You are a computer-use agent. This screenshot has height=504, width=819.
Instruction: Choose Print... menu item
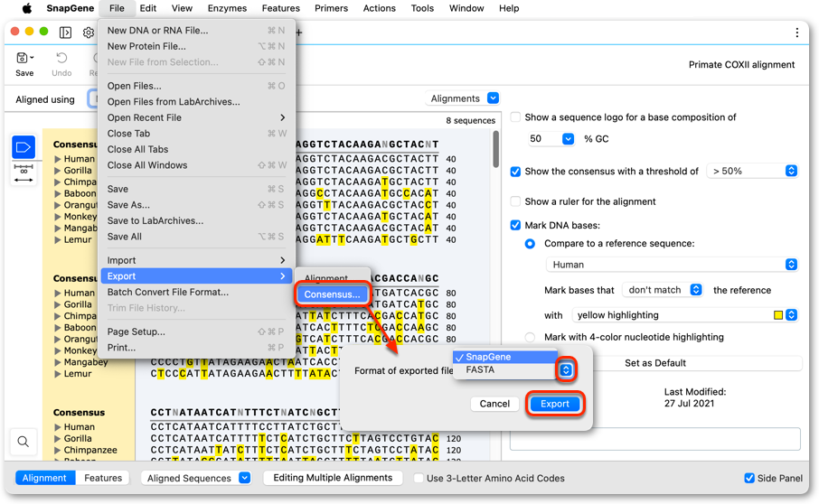tap(196, 348)
